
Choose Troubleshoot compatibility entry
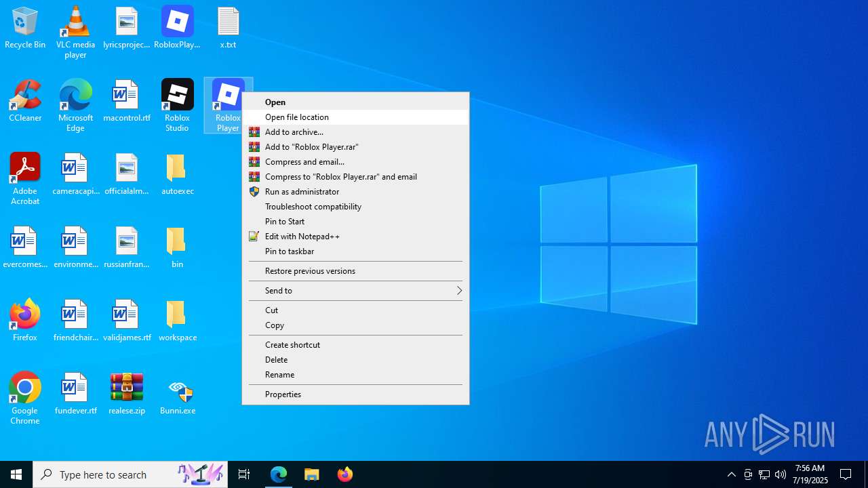click(355, 207)
